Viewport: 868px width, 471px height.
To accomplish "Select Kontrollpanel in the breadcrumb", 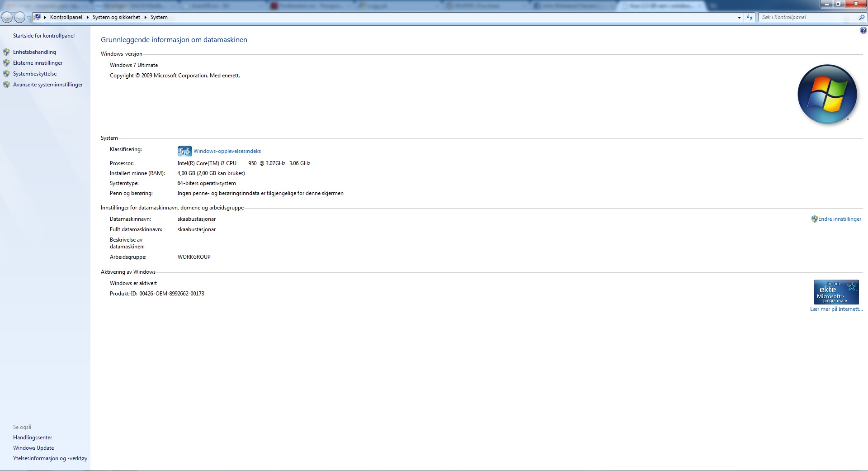I will [x=66, y=17].
